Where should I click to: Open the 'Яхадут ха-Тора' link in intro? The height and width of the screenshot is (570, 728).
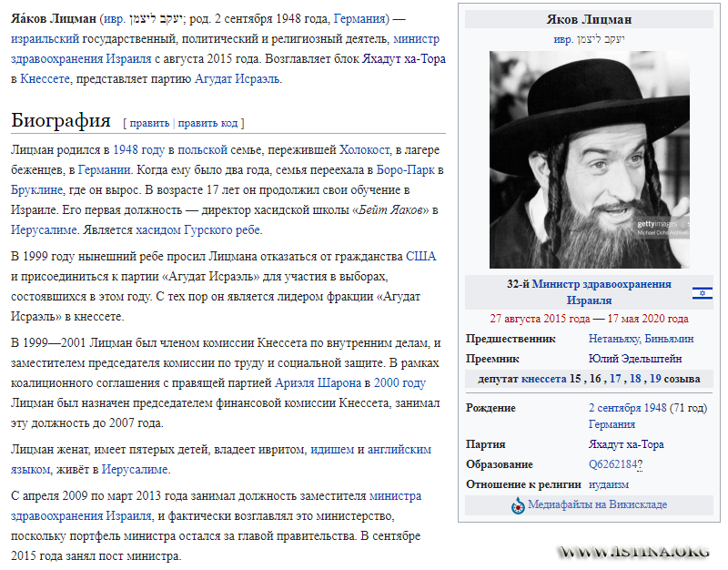click(x=404, y=59)
